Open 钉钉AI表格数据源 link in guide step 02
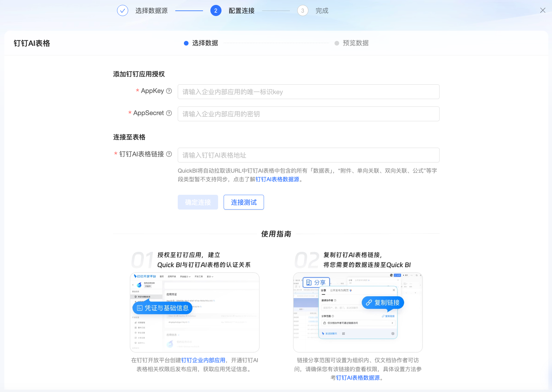552x392 pixels. click(x=358, y=378)
